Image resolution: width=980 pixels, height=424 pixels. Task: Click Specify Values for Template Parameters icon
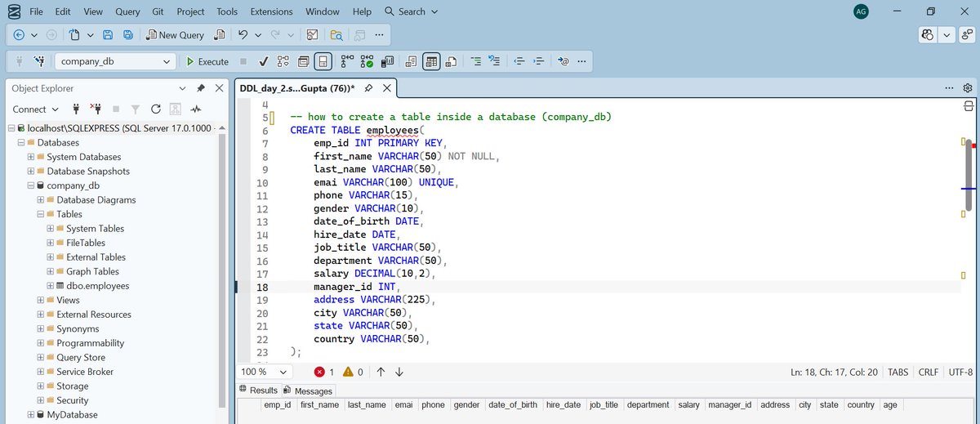coord(563,61)
